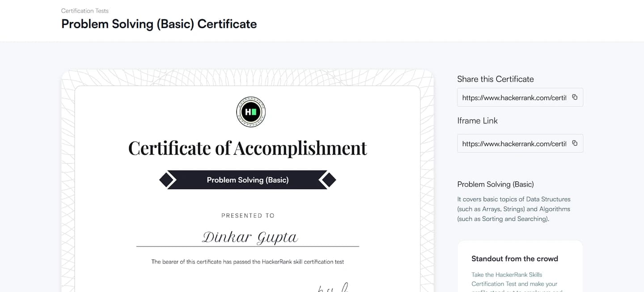Open the Certification Tests breadcrumb
Viewport: 644px width, 292px height.
coord(85,11)
